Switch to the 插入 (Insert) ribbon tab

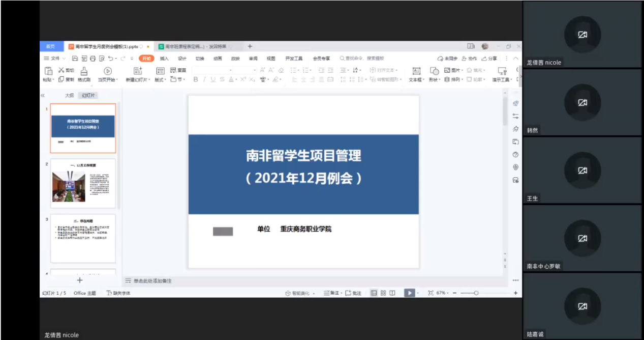tap(164, 59)
